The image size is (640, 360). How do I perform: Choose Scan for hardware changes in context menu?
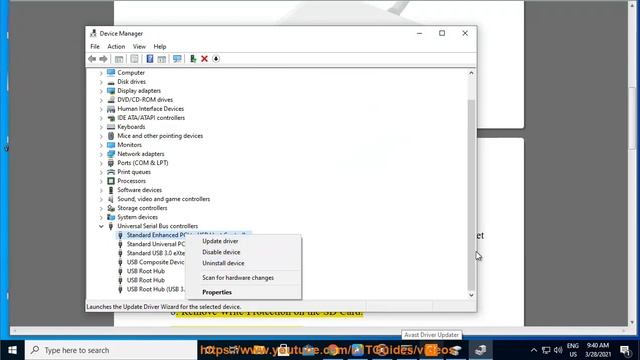[x=244, y=278]
